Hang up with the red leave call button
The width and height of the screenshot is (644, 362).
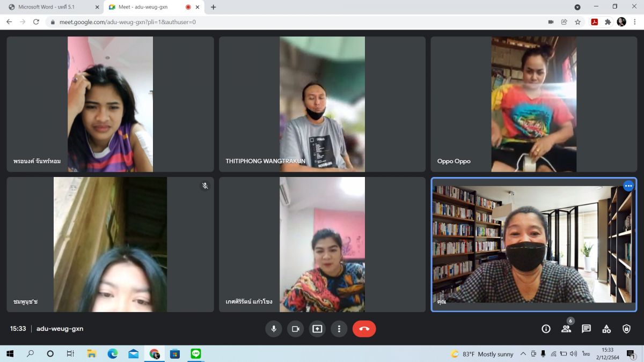(364, 329)
